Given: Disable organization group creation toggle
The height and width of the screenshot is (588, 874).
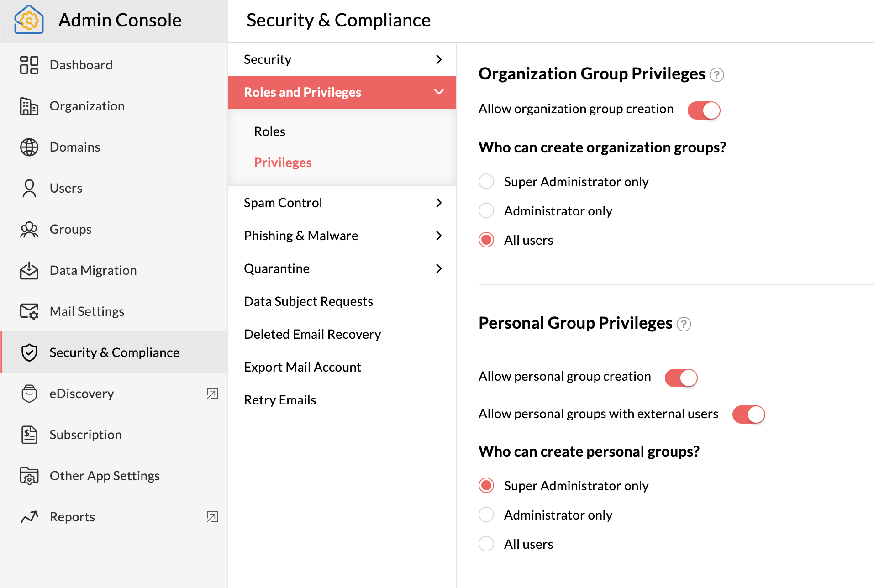Looking at the screenshot, I should click(x=704, y=110).
